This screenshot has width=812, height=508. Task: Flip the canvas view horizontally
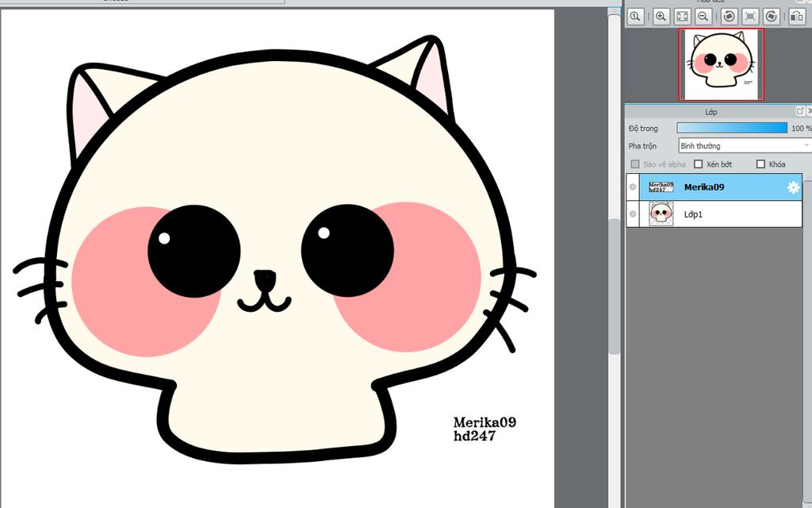click(797, 17)
